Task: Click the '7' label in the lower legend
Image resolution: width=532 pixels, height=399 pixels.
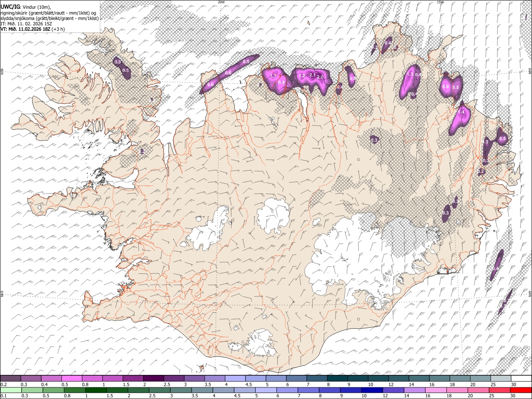Action: [299, 396]
